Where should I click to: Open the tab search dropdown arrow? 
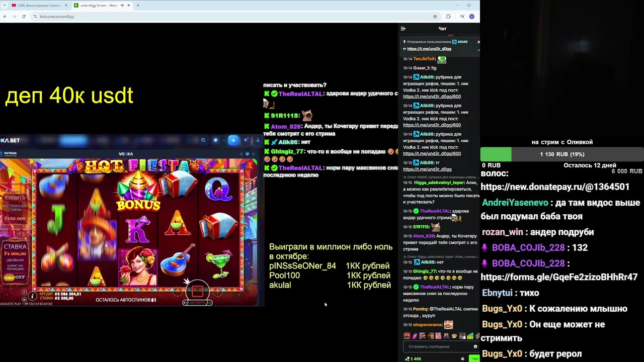4,6
